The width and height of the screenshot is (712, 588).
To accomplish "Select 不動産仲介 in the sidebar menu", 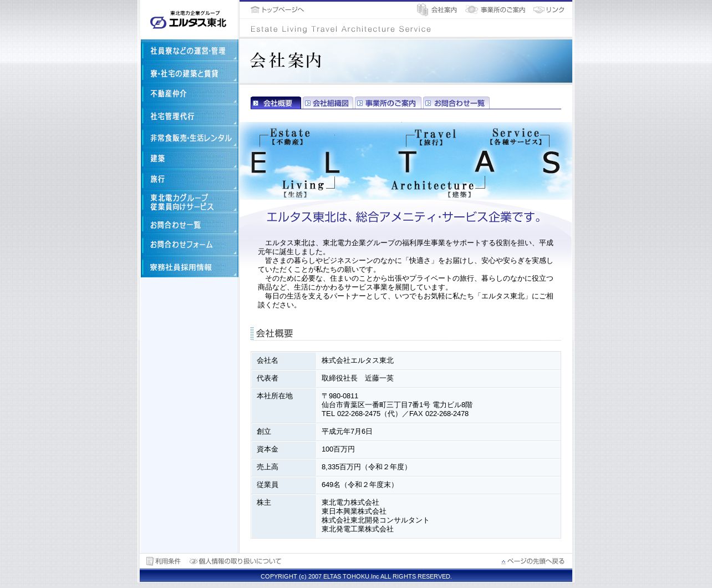I will tap(190, 94).
